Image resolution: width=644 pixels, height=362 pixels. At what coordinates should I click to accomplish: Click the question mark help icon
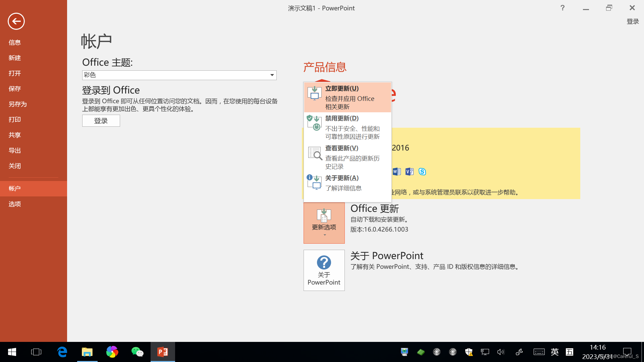(562, 8)
